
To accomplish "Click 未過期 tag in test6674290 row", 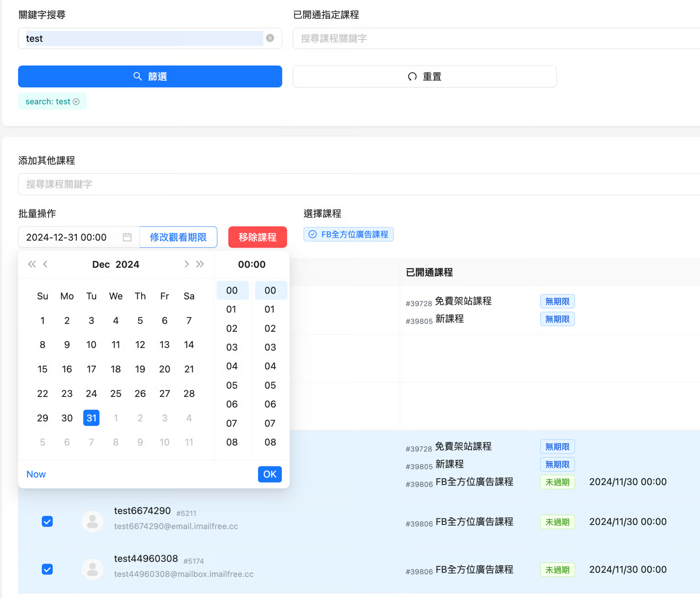I will pos(557,522).
